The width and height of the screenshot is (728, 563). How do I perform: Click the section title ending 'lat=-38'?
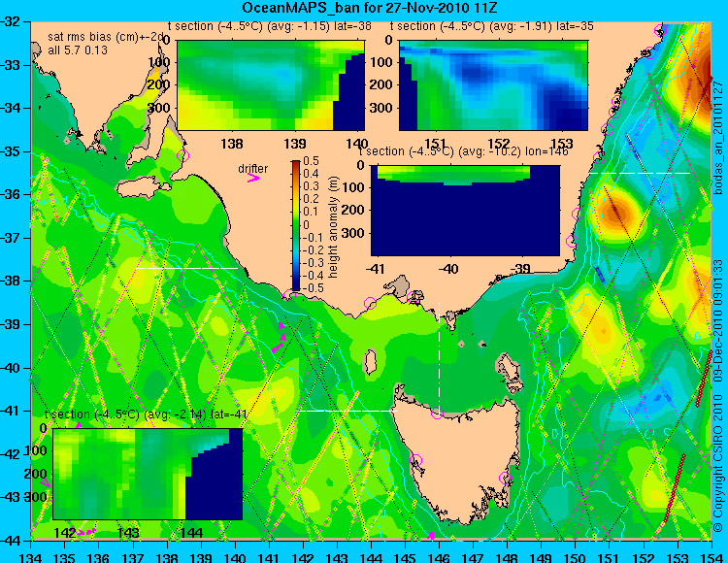[x=270, y=26]
